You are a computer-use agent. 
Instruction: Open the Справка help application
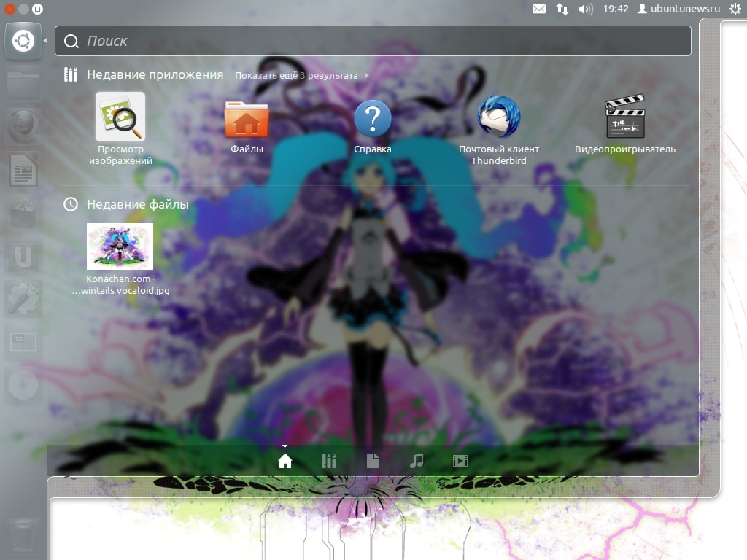(373, 118)
